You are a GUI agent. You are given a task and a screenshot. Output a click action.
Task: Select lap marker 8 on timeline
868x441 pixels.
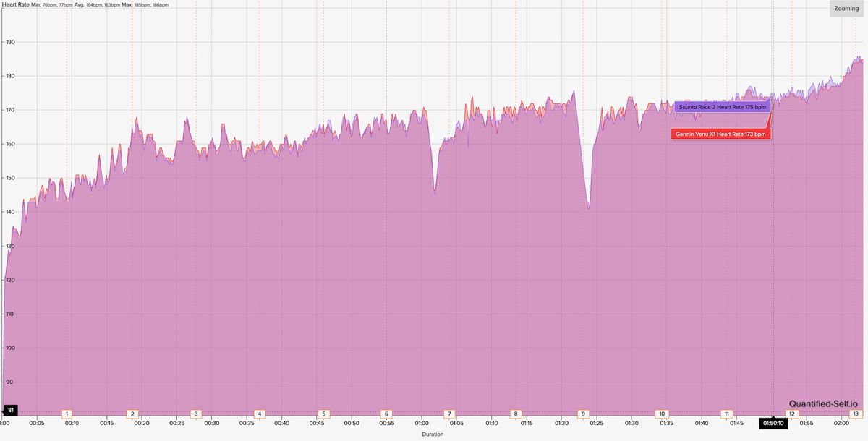tap(516, 414)
